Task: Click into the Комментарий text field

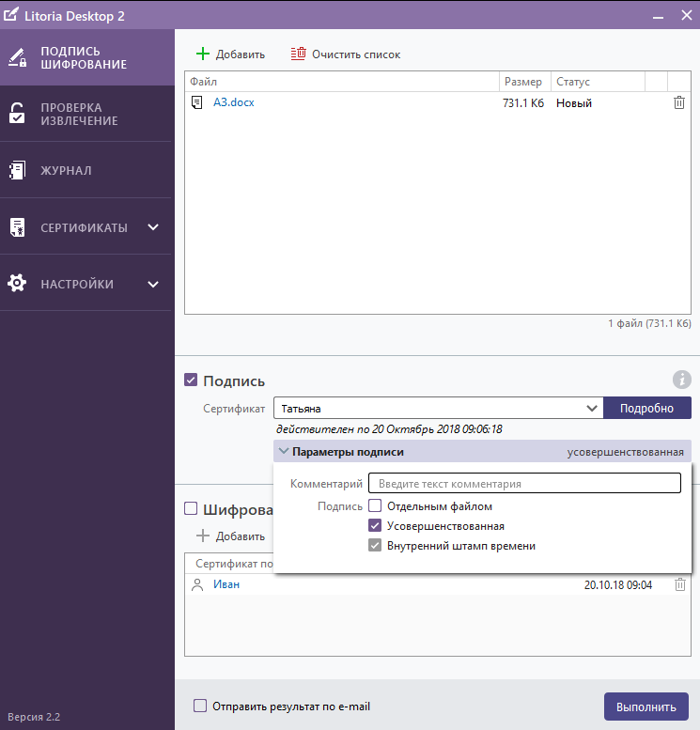Action: (x=524, y=483)
